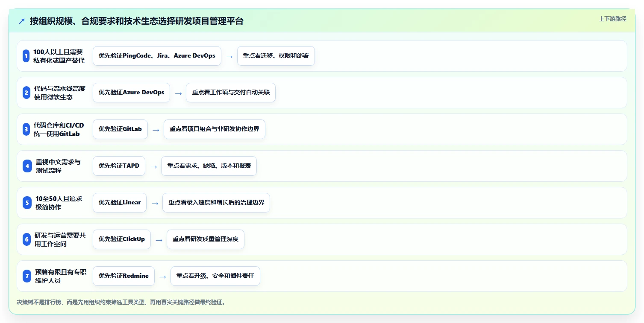Screen dimensions: 644x323
Task: Click the 优先验证TAPD box
Action: (119, 166)
